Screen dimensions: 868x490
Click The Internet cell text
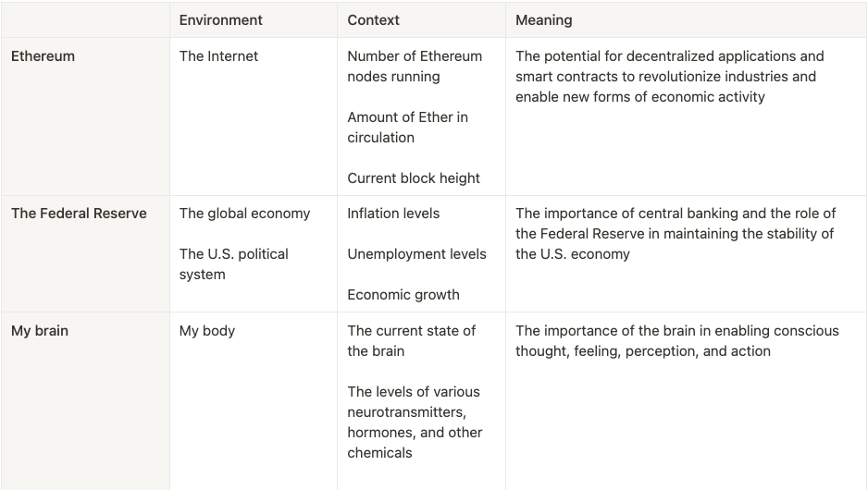(x=218, y=55)
